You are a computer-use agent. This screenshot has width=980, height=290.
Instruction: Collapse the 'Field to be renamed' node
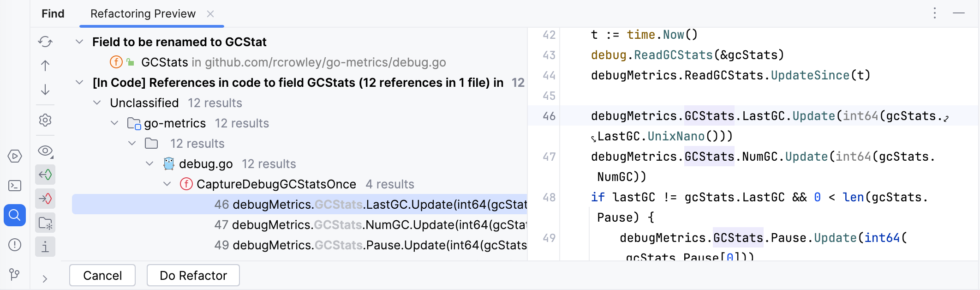pos(79,42)
